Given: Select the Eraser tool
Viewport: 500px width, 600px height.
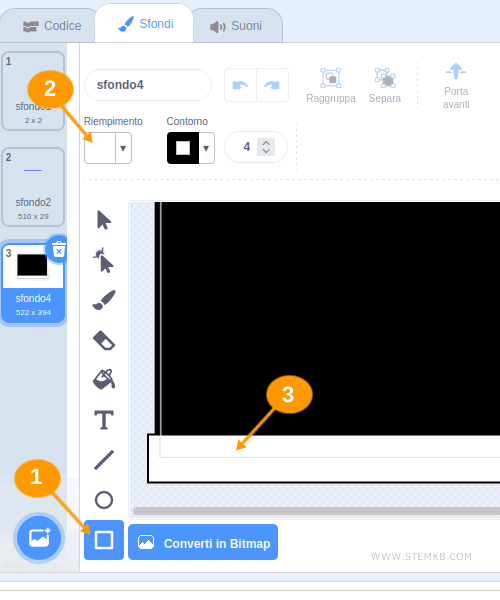Looking at the screenshot, I should (104, 340).
